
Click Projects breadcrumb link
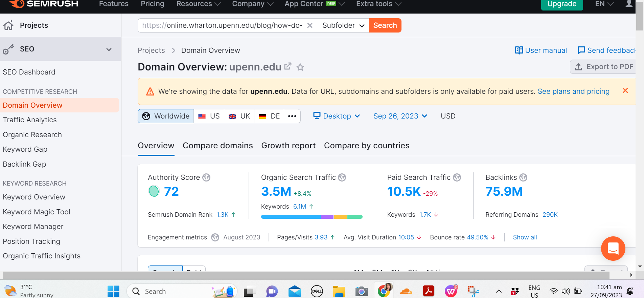(x=151, y=50)
